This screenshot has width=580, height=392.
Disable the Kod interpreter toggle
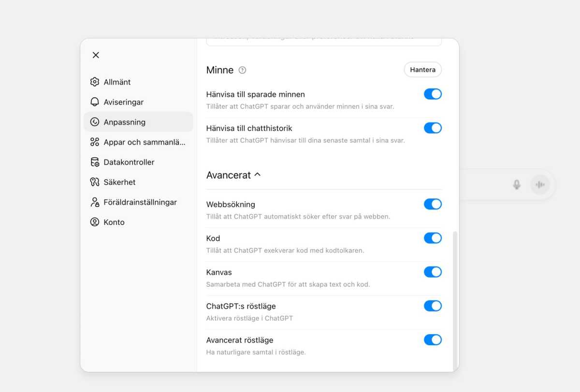(x=433, y=238)
